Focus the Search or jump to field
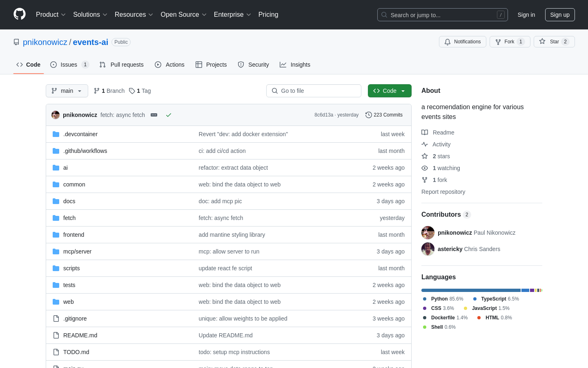 click(443, 15)
